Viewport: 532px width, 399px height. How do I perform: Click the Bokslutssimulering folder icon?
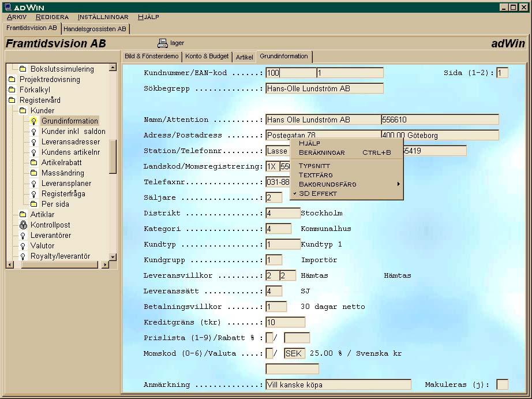[x=23, y=69]
